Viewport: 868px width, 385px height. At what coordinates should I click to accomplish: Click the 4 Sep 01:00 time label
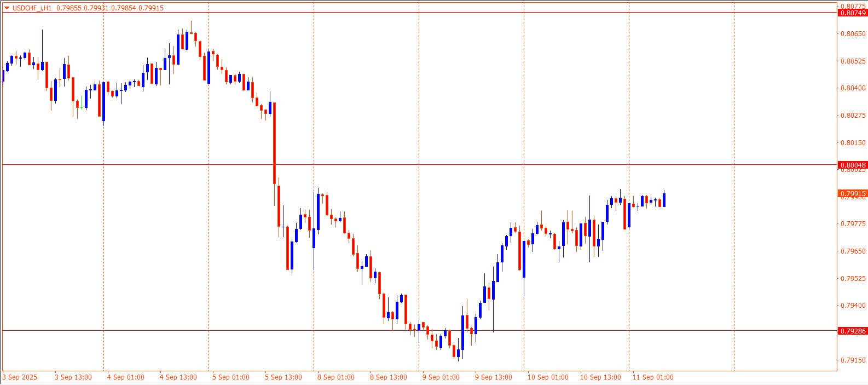coord(125,377)
